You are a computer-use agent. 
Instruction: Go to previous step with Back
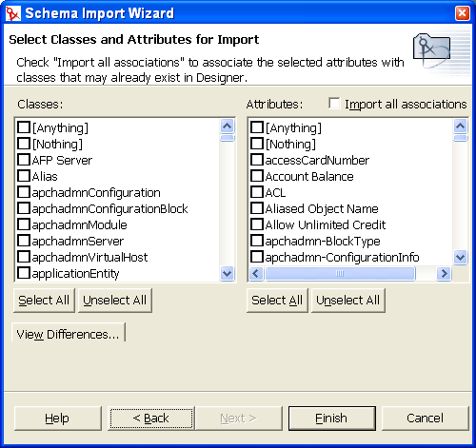pyautogui.click(x=151, y=419)
